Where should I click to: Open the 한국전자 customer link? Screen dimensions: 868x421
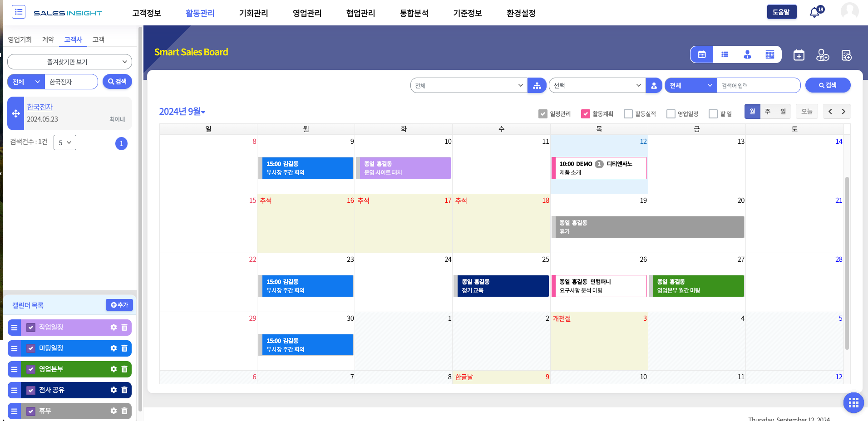pyautogui.click(x=39, y=107)
